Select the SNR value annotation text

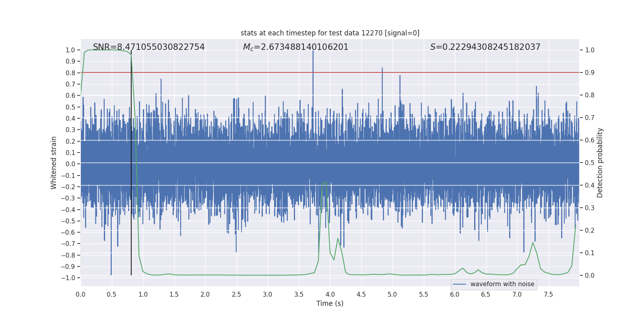tap(149, 47)
